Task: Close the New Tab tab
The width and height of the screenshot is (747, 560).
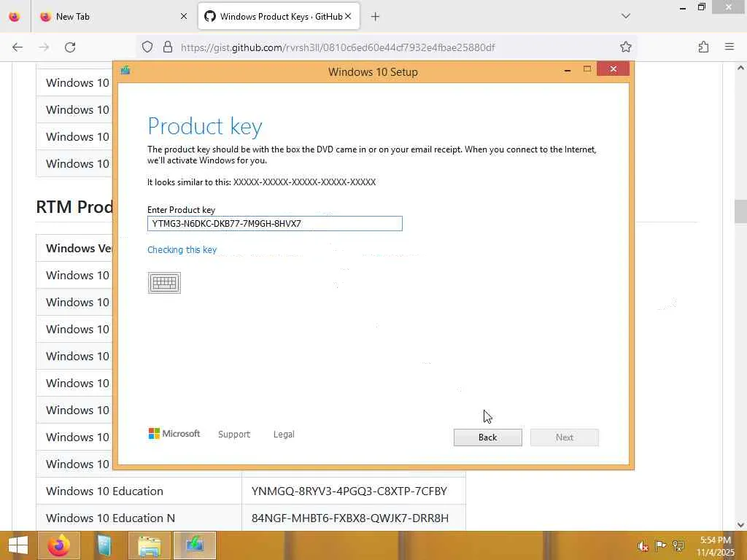Action: click(x=184, y=17)
